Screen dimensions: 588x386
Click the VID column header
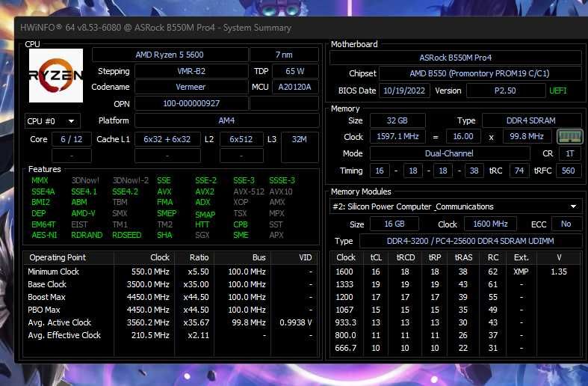coord(296,257)
